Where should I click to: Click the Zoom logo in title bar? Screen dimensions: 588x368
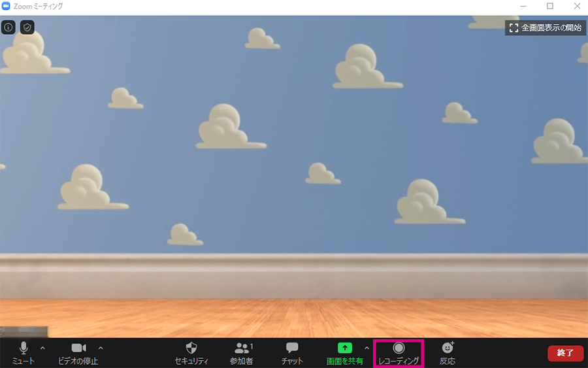click(6, 6)
